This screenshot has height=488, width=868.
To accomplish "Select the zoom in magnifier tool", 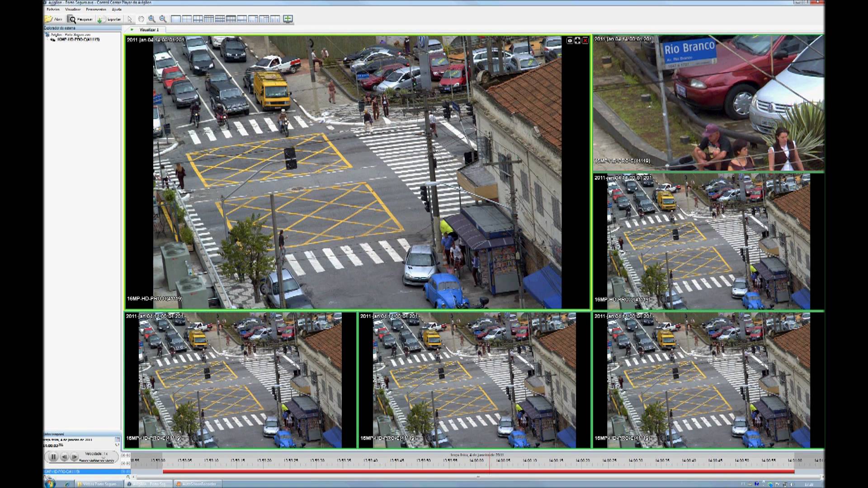I will [x=152, y=19].
